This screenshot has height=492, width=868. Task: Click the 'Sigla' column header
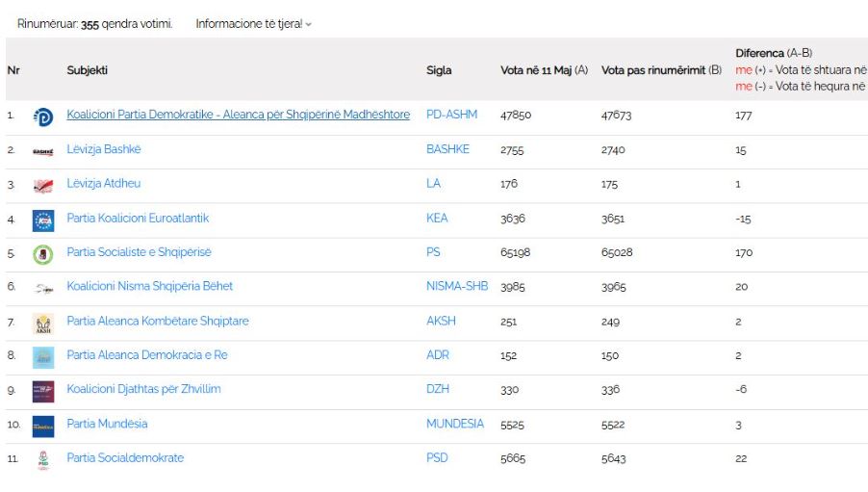coord(439,70)
